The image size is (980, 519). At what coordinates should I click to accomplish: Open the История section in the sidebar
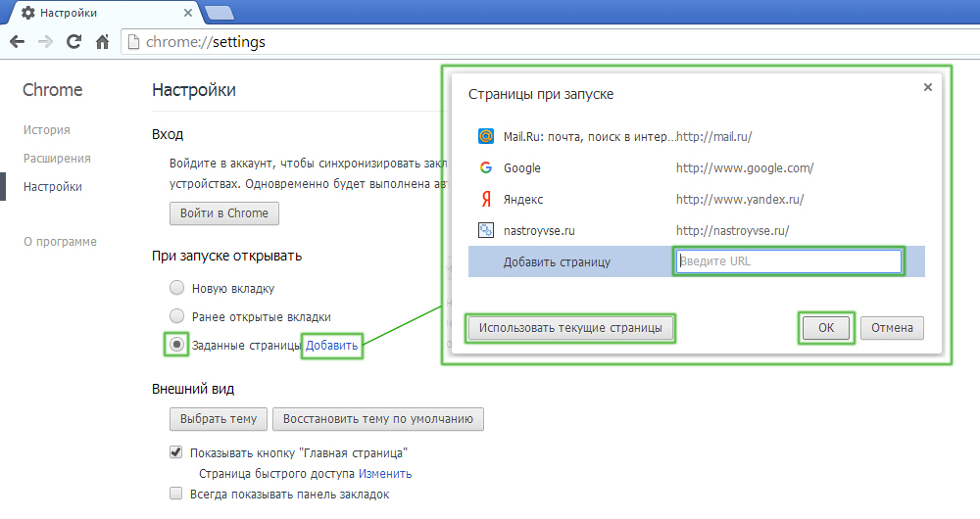point(47,130)
